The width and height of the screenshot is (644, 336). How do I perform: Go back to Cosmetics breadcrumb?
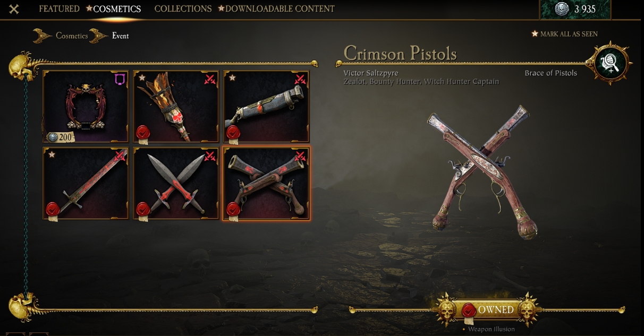click(x=72, y=36)
